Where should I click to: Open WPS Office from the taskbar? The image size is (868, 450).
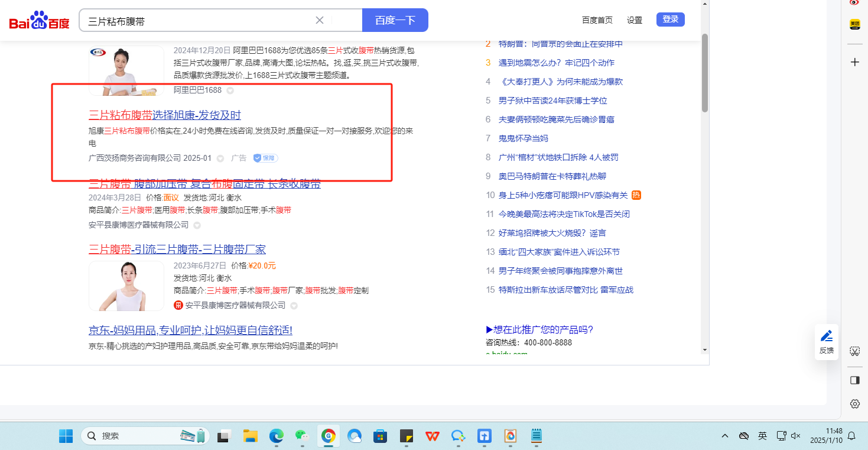coord(433,436)
